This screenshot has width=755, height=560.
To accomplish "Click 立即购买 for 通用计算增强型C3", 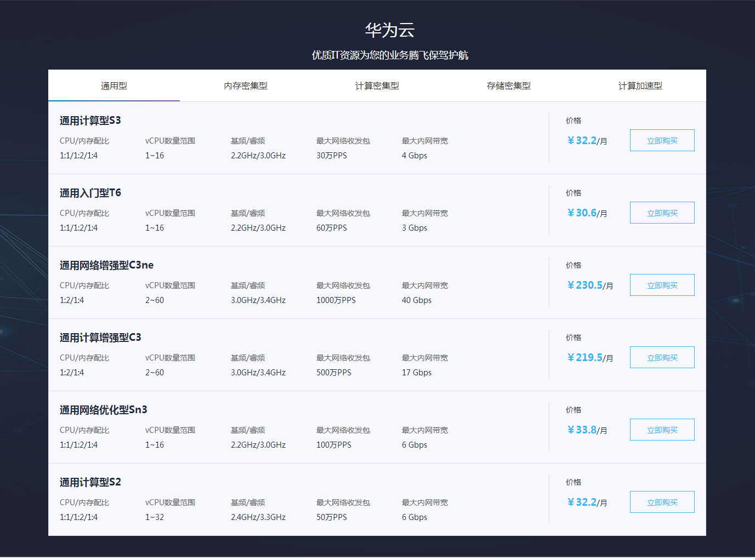I will coord(662,357).
